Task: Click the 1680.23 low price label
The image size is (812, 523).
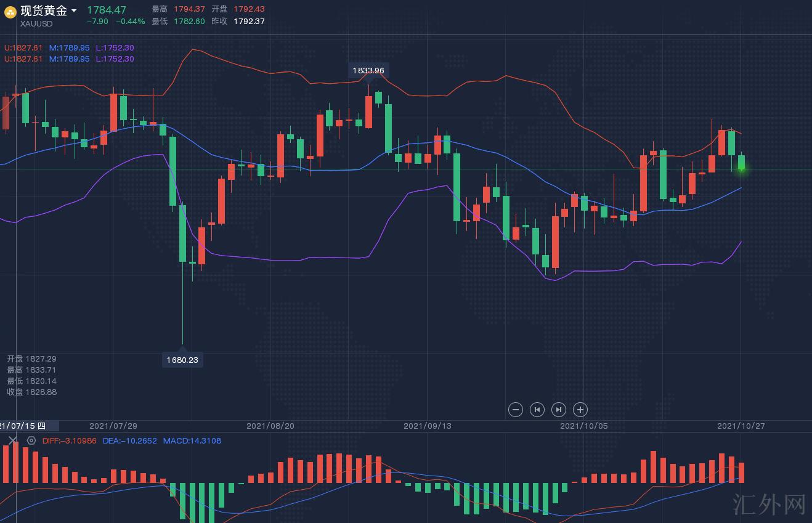Action: [x=182, y=360]
